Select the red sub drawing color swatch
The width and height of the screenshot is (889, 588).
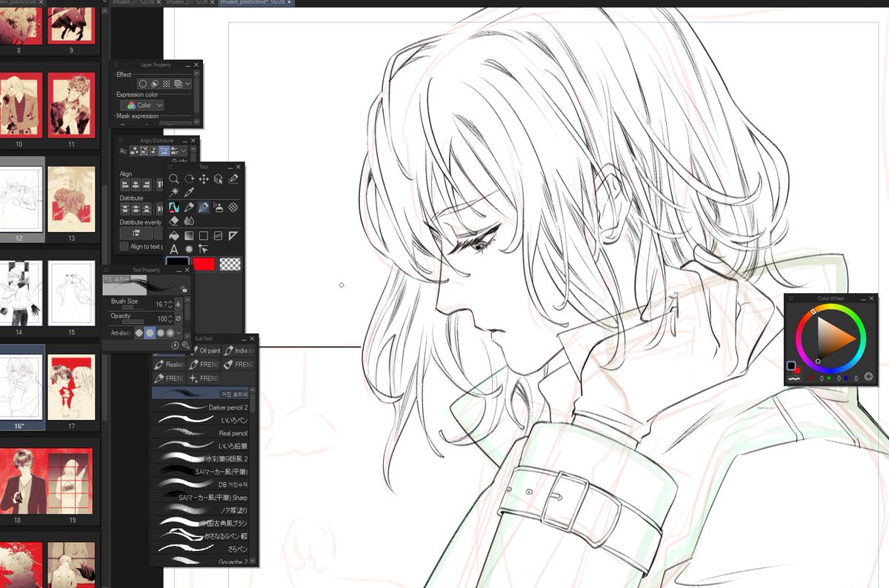[204, 263]
